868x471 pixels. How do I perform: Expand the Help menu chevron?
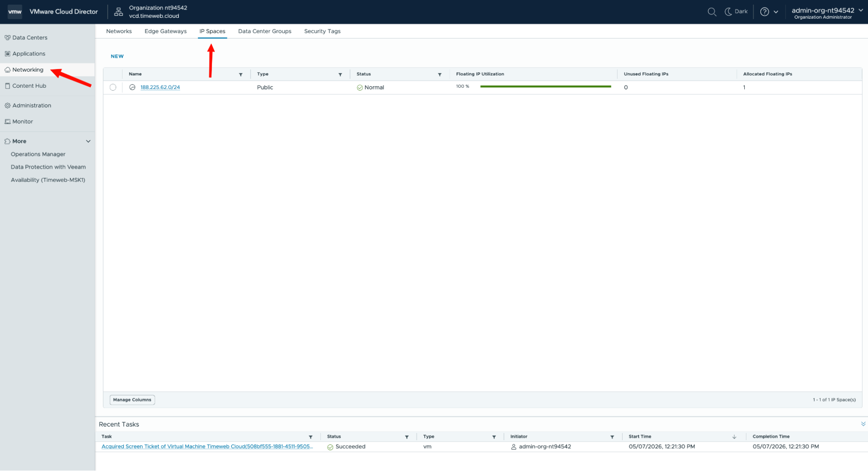(776, 12)
